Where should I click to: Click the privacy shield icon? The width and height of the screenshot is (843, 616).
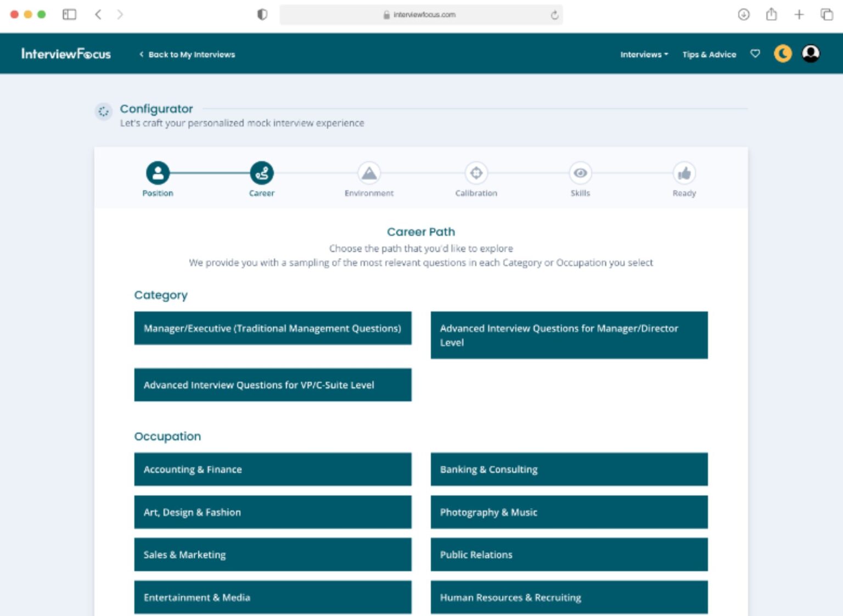(x=262, y=15)
